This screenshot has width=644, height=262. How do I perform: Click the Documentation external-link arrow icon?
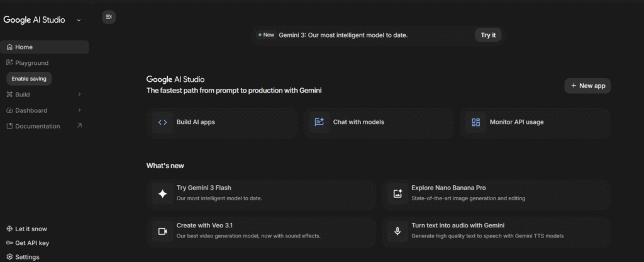[x=80, y=126]
